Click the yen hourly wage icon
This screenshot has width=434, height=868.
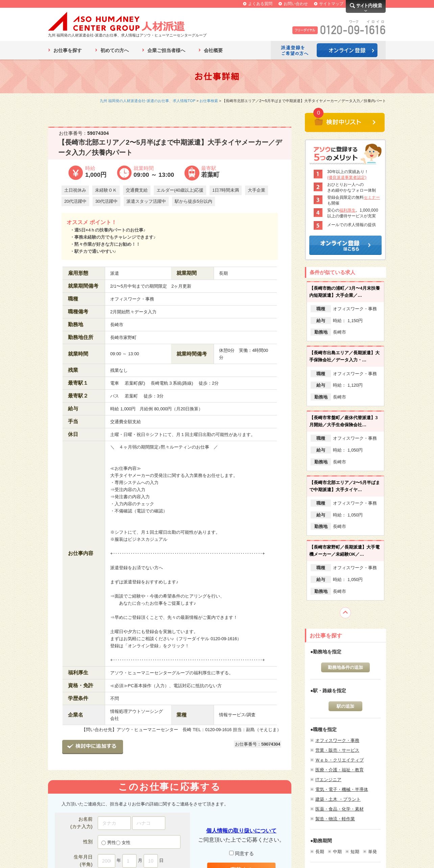pos(75,173)
